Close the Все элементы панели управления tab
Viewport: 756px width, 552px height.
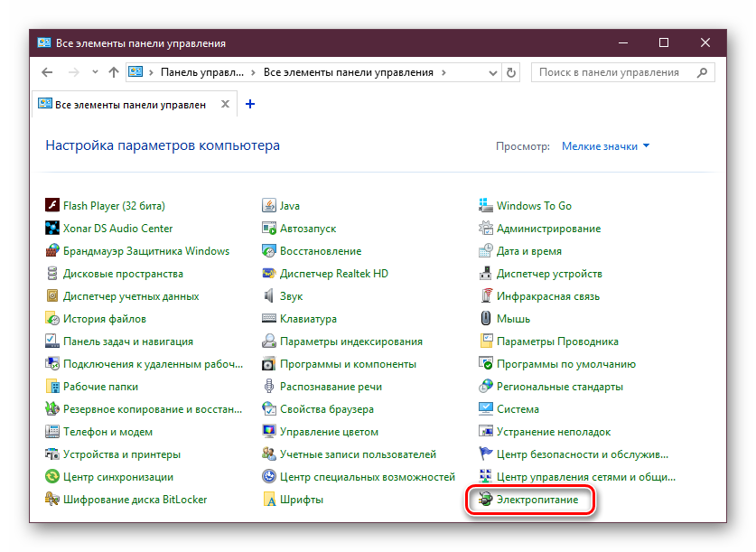click(x=224, y=105)
